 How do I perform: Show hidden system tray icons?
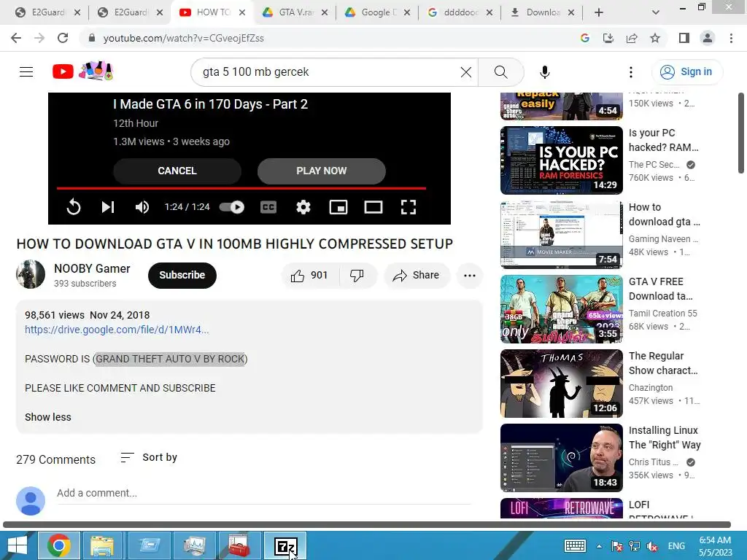(x=599, y=546)
